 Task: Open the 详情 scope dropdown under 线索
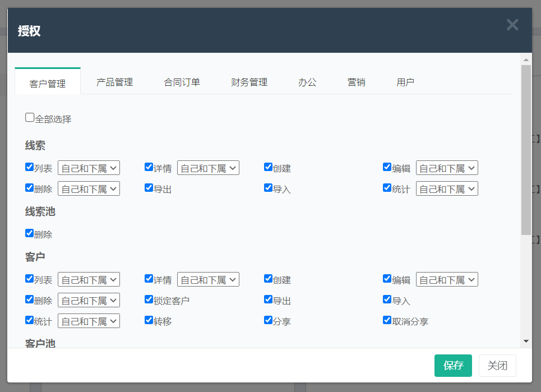[208, 168]
